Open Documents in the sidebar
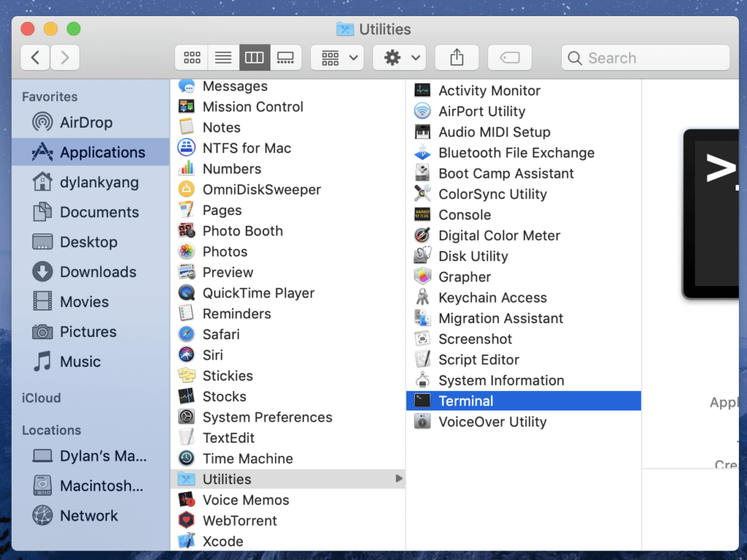Screen dimensions: 747x560 (90, 212)
